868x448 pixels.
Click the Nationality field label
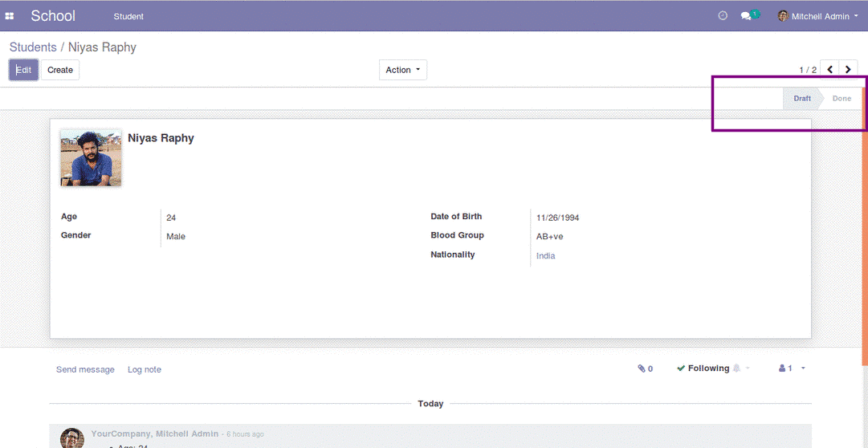[453, 255]
